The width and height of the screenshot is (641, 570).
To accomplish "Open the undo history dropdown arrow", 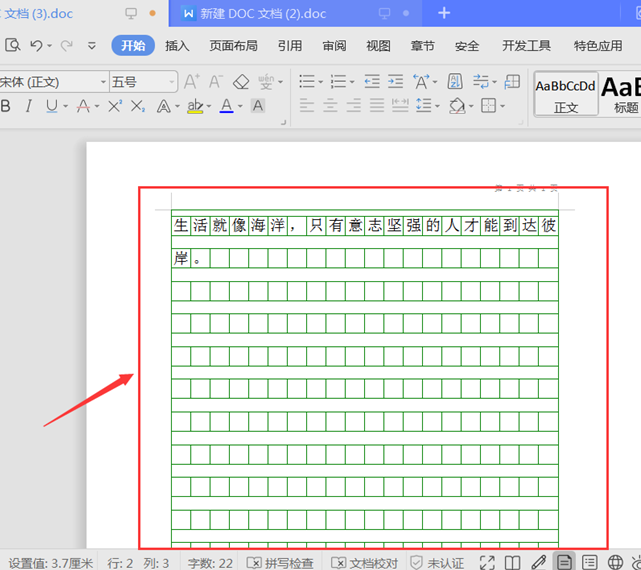I will coord(49,45).
